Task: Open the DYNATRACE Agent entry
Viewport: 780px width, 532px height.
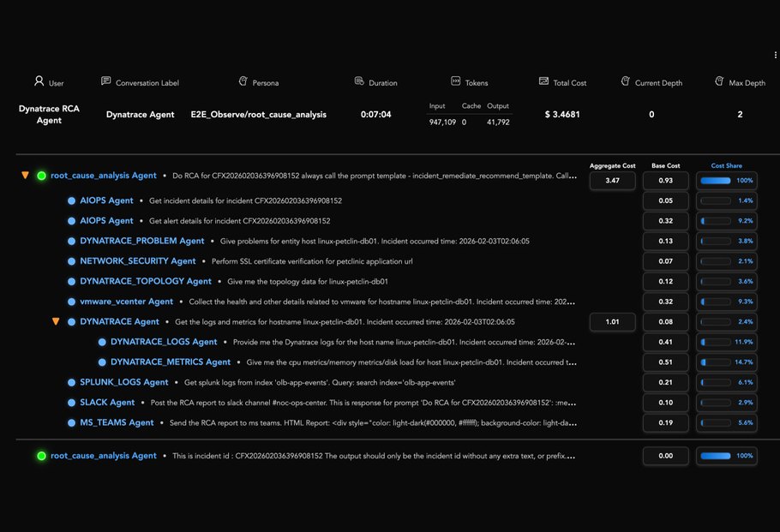Action: tap(119, 322)
